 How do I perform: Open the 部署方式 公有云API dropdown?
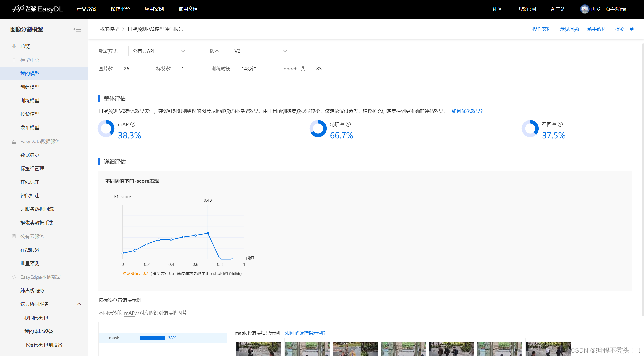158,51
